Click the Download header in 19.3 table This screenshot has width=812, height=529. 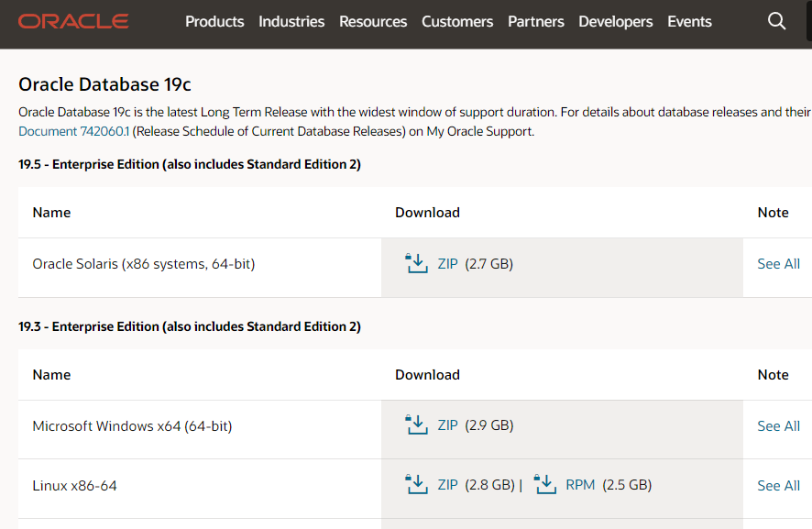(x=427, y=375)
